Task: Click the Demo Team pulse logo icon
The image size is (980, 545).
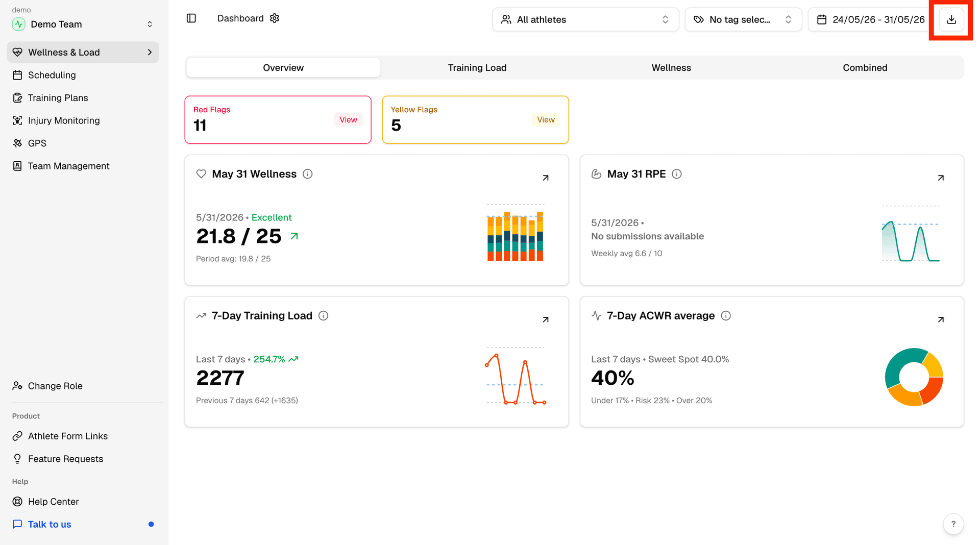Action: [19, 24]
